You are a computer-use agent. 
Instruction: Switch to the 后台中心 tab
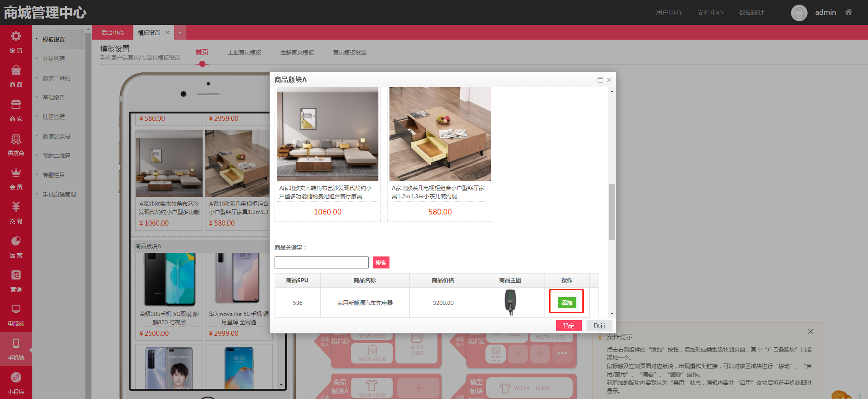point(113,32)
